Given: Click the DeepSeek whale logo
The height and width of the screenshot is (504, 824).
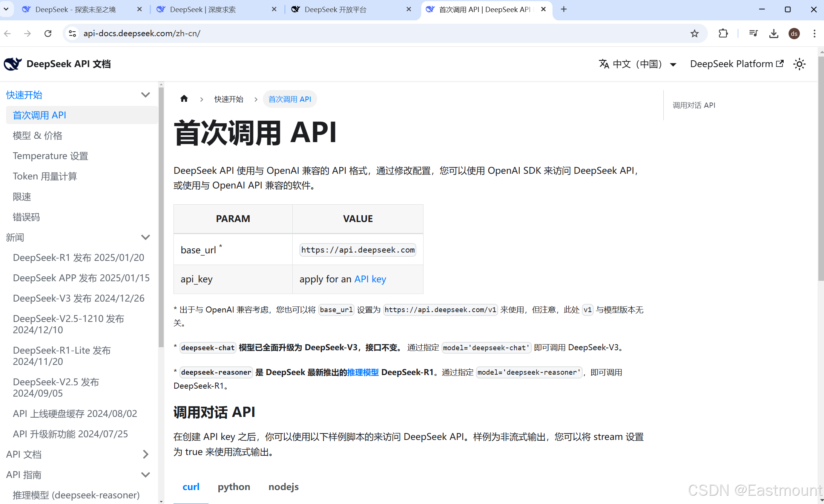Looking at the screenshot, I should coord(13,64).
